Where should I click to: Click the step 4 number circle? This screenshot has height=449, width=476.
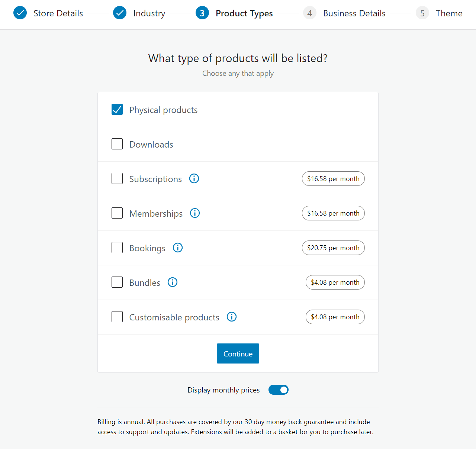click(310, 13)
